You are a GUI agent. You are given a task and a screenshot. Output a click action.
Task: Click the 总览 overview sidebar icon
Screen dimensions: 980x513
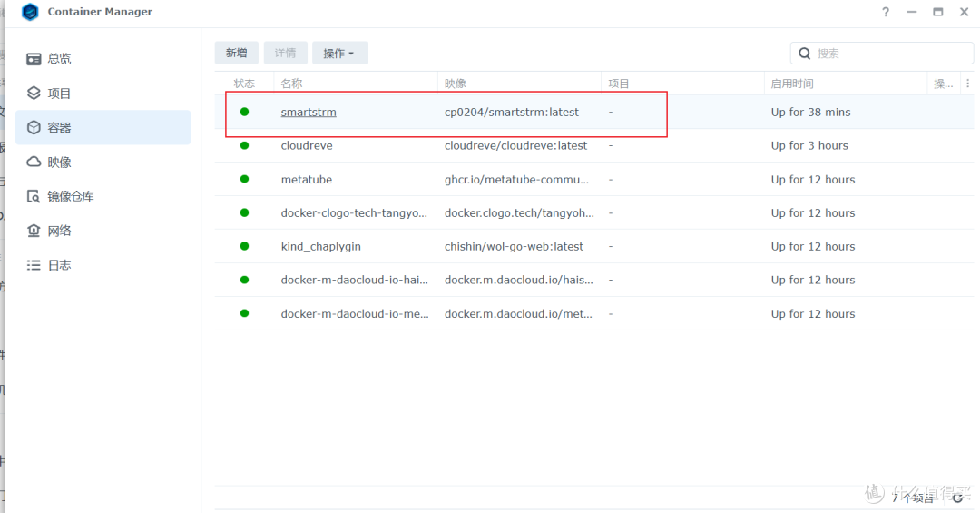tap(34, 59)
